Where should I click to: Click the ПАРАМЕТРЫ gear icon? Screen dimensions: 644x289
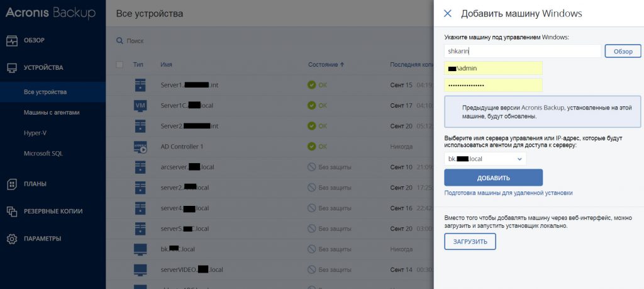click(x=12, y=239)
